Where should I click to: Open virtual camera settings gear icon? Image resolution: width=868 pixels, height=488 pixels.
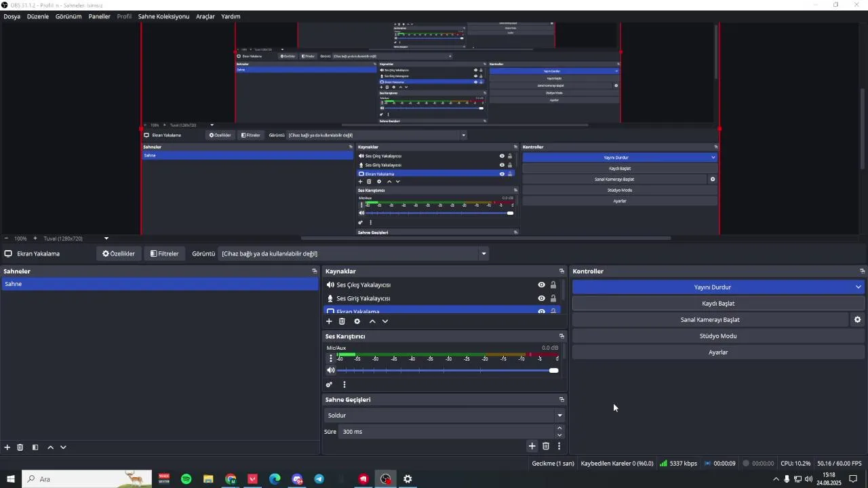point(857,320)
